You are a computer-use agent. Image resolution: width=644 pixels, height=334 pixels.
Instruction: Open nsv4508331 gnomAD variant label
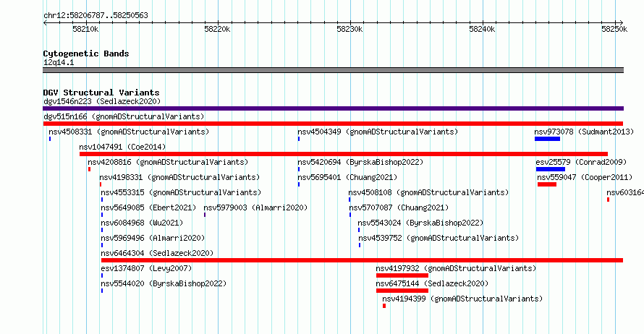129,132
